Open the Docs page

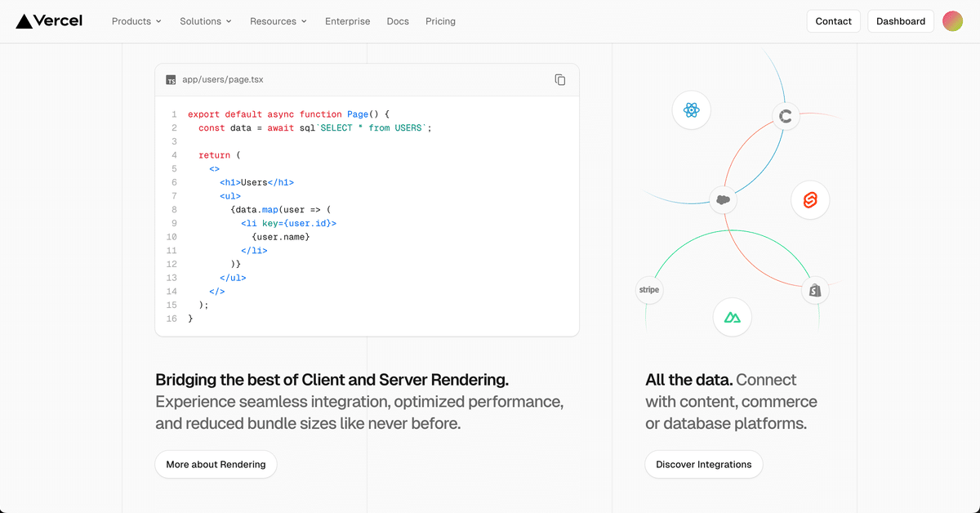pyautogui.click(x=398, y=21)
